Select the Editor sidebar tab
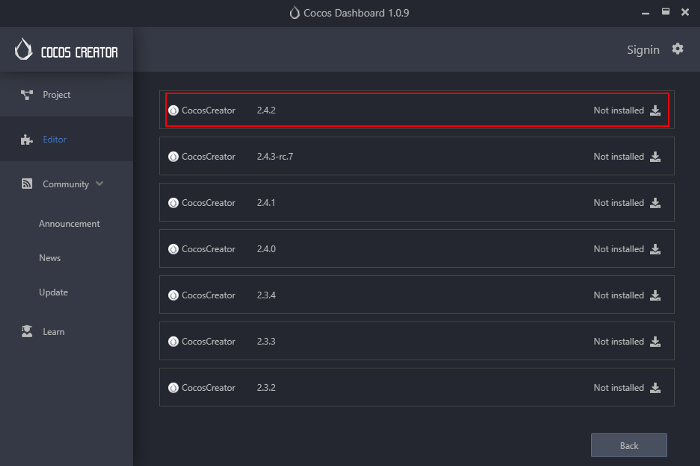Viewport: 700px width, 466px height. pyautogui.click(x=54, y=140)
